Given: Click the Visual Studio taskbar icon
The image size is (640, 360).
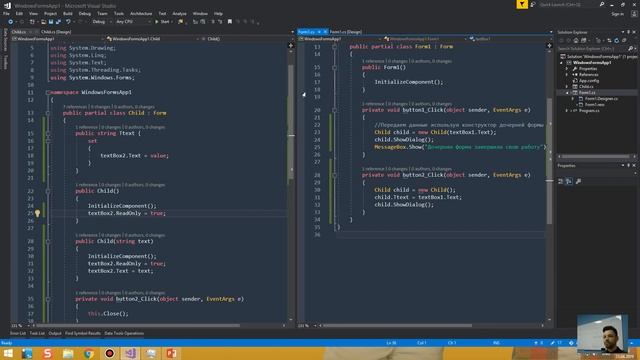Looking at the screenshot, I should (x=130, y=353).
